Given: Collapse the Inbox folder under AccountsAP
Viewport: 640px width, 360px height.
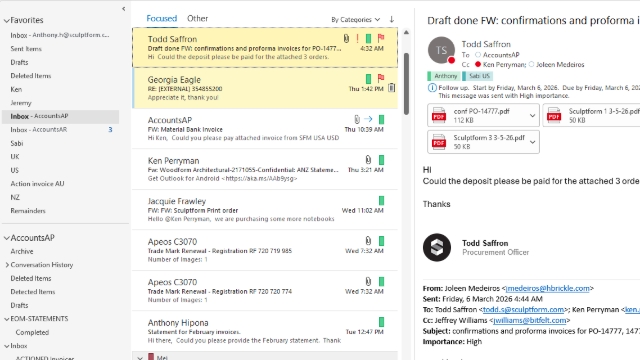Looking at the screenshot, I should coord(7,346).
